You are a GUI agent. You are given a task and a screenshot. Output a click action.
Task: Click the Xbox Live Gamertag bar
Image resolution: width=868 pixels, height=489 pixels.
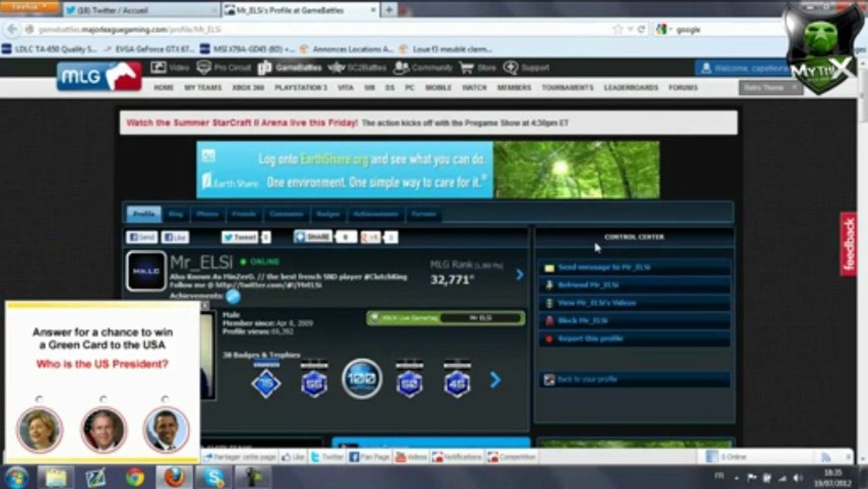[x=446, y=318]
